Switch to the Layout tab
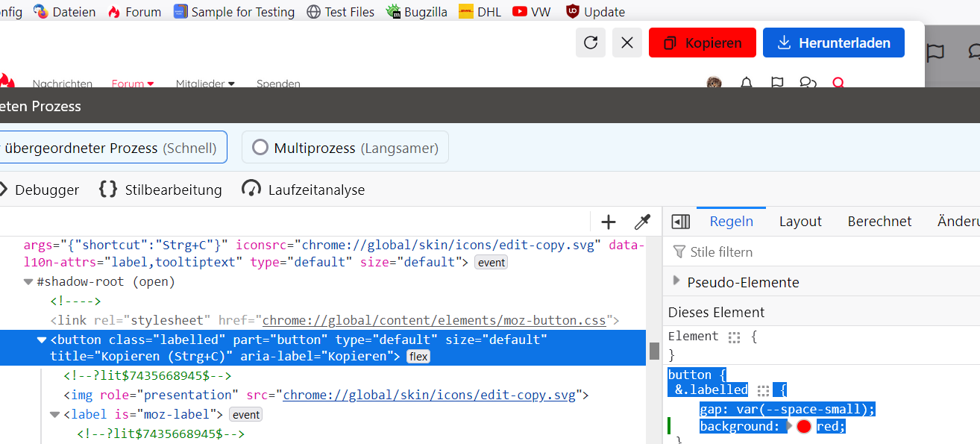The height and width of the screenshot is (444, 980). (800, 222)
